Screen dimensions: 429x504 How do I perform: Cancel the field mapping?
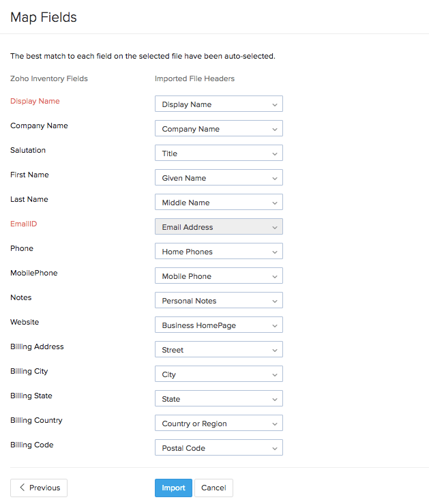point(213,488)
